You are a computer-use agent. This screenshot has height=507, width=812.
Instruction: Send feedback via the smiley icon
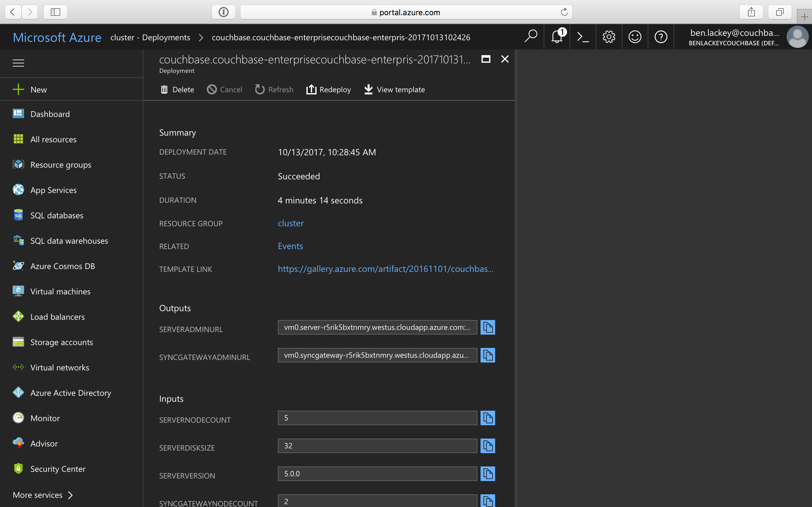pos(635,36)
